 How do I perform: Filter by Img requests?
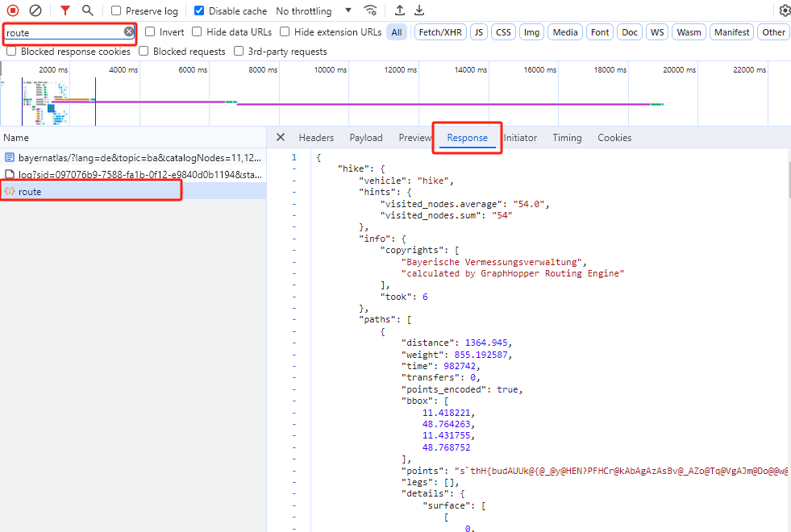(531, 32)
